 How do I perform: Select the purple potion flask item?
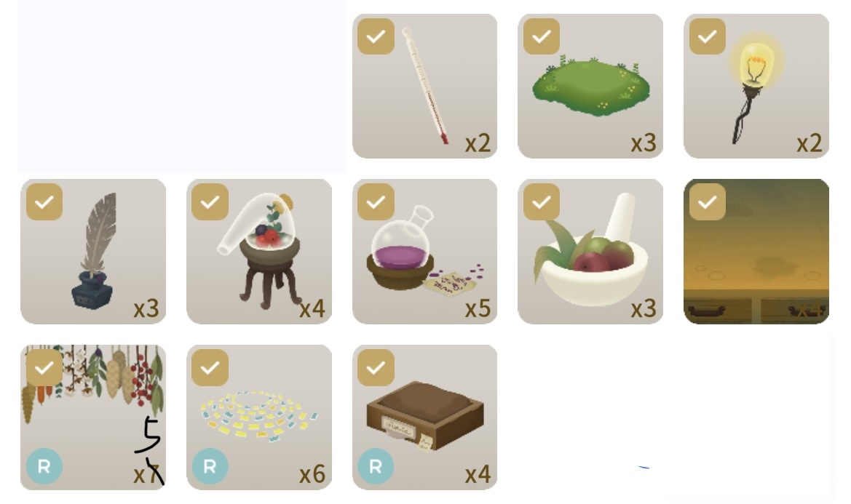424,252
